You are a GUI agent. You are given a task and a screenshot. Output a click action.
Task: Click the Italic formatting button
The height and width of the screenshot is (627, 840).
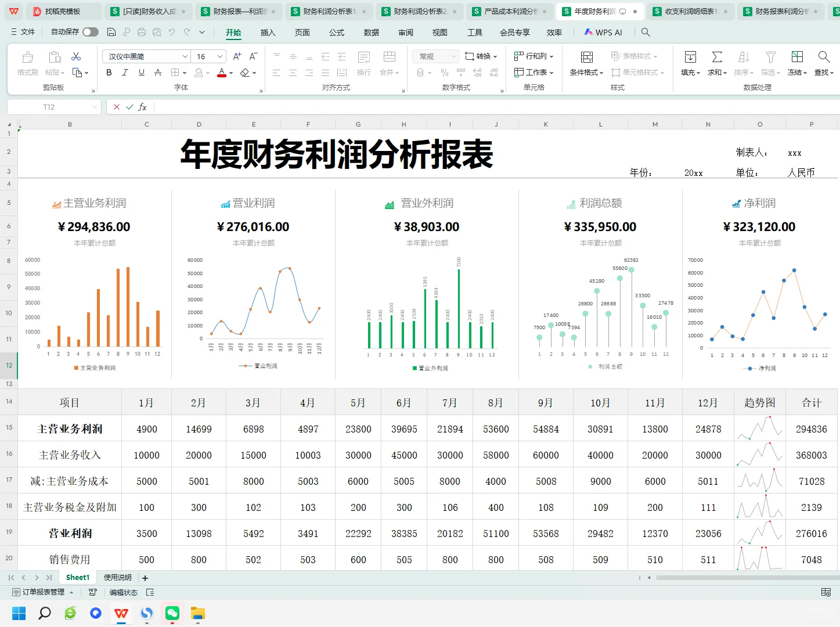(x=125, y=73)
